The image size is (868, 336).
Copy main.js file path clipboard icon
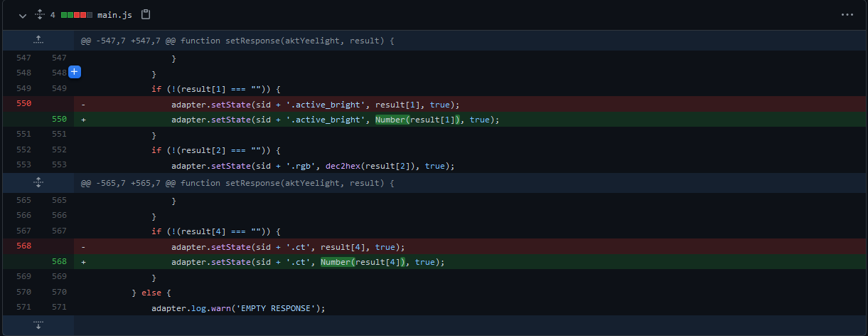[146, 14]
